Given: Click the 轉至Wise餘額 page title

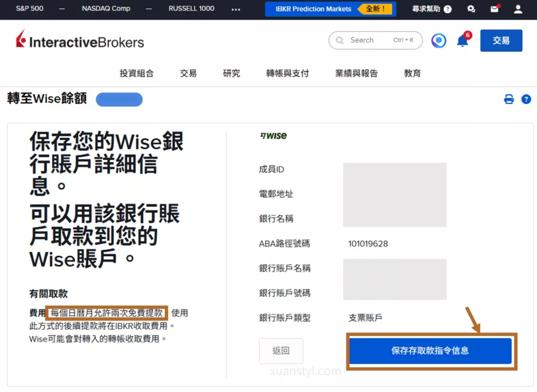Looking at the screenshot, I should pos(47,98).
